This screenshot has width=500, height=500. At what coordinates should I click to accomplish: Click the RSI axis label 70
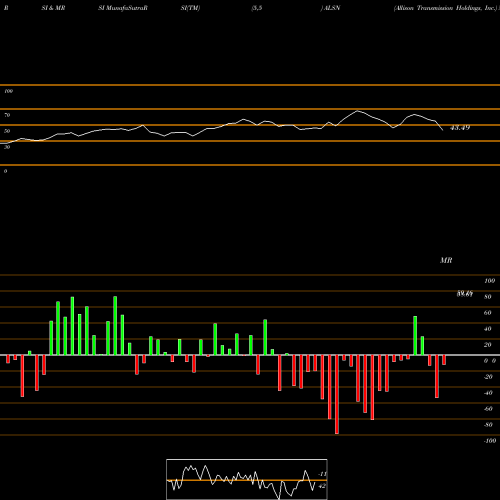click(7, 115)
